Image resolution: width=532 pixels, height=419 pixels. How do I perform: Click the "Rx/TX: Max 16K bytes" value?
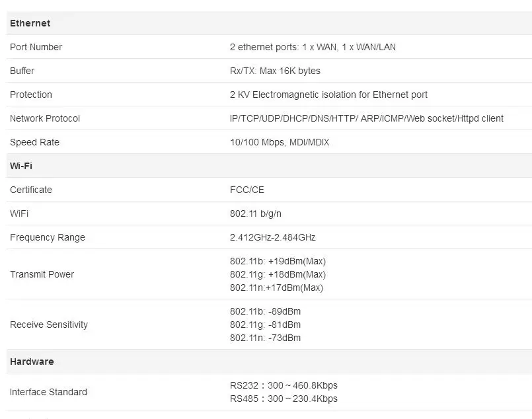tap(275, 71)
